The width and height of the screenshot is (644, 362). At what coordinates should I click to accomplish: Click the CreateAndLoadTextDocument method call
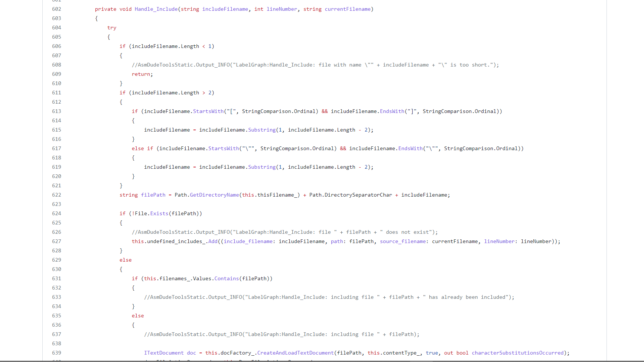point(295,353)
